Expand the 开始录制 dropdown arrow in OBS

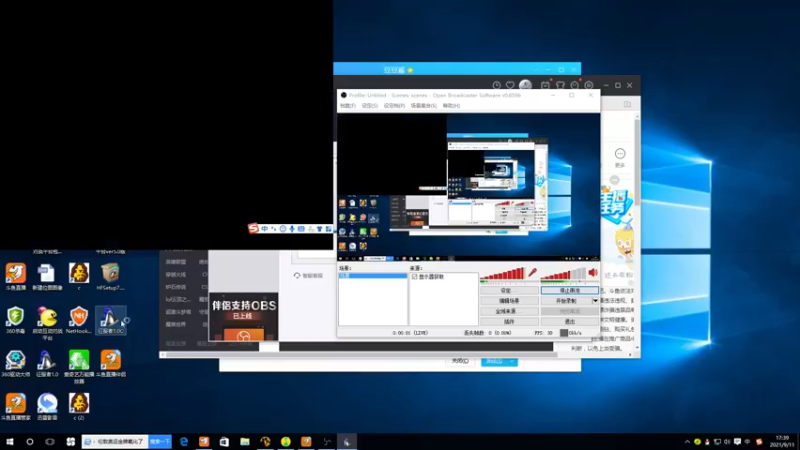(595, 301)
